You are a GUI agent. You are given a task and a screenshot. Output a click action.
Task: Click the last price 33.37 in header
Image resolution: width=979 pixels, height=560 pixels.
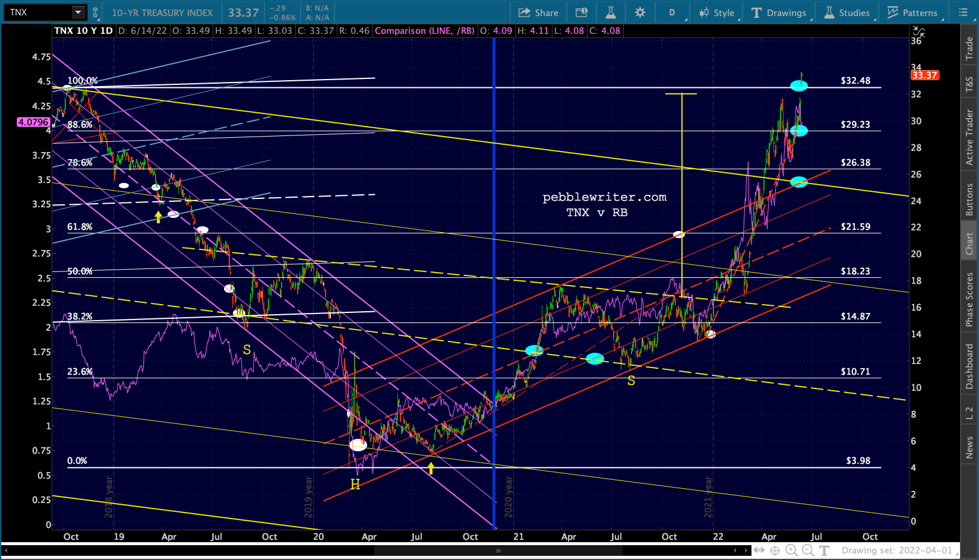coord(244,12)
